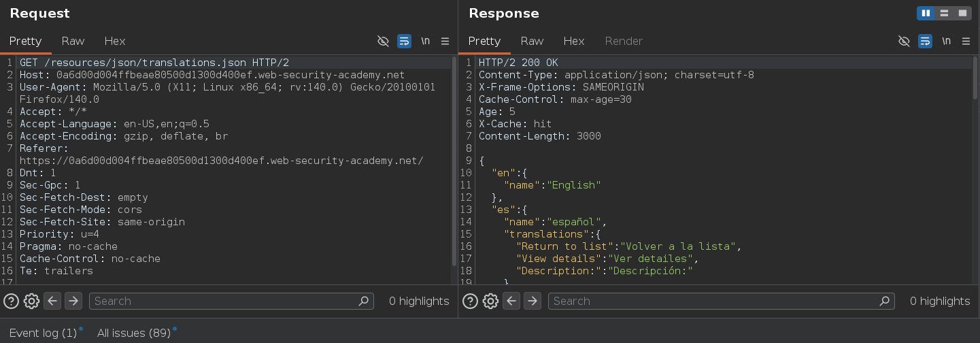Open the Response pane hamburger menu

pos(966,42)
